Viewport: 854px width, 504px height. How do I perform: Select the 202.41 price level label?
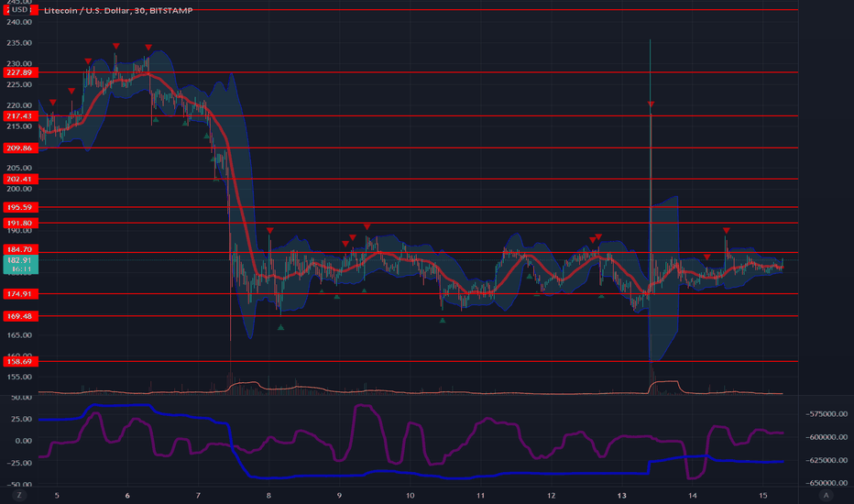[x=20, y=180]
